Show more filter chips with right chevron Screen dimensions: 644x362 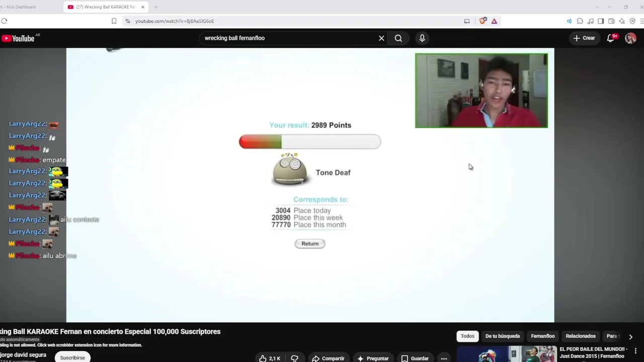(x=630, y=336)
